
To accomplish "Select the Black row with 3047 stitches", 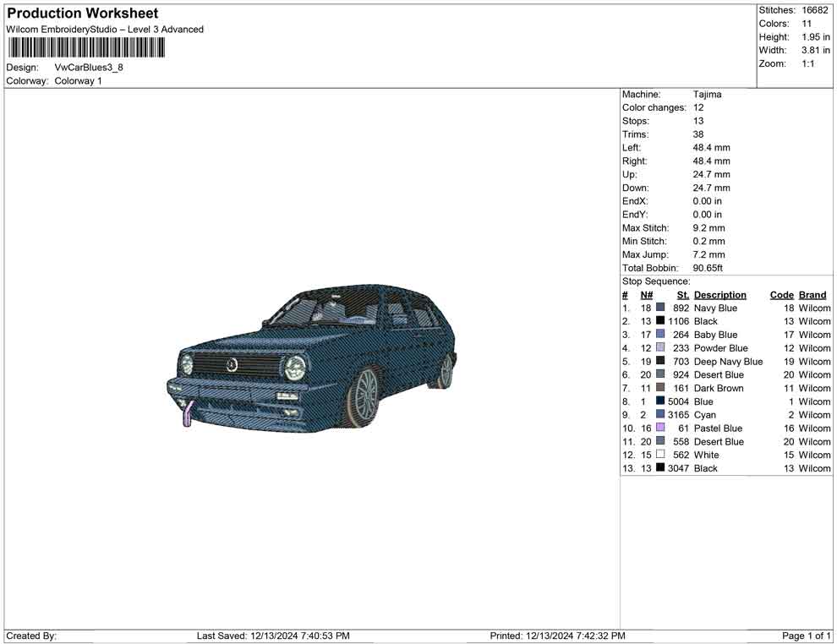I will click(x=705, y=468).
